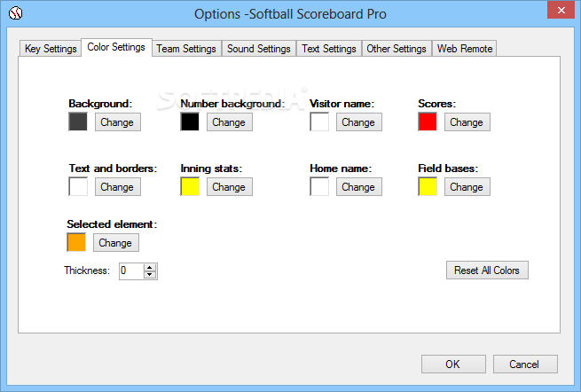Click the "Visitor name:" label

tap(342, 104)
